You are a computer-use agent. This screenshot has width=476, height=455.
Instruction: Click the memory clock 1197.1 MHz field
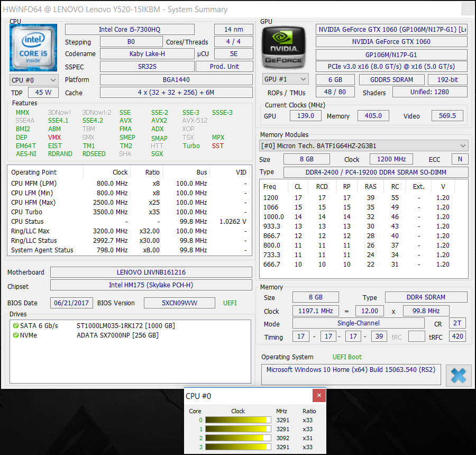pyautogui.click(x=315, y=311)
